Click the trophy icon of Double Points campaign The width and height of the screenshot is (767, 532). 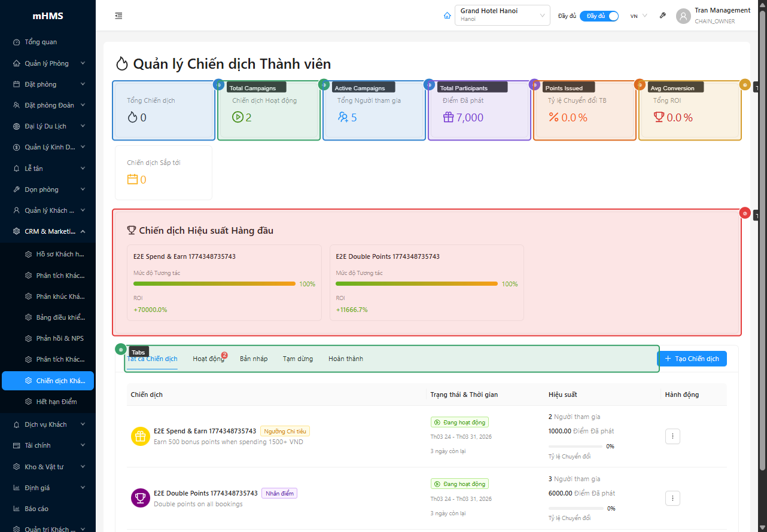point(141,498)
